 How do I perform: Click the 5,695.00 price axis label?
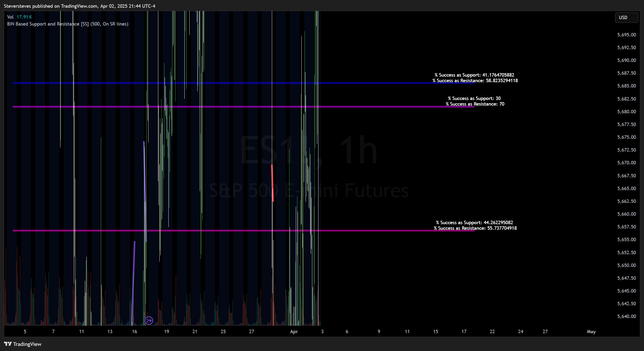[626, 35]
